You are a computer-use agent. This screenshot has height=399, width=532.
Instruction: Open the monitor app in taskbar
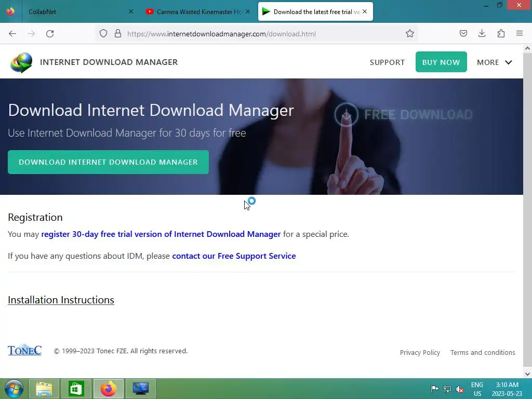[x=140, y=389]
